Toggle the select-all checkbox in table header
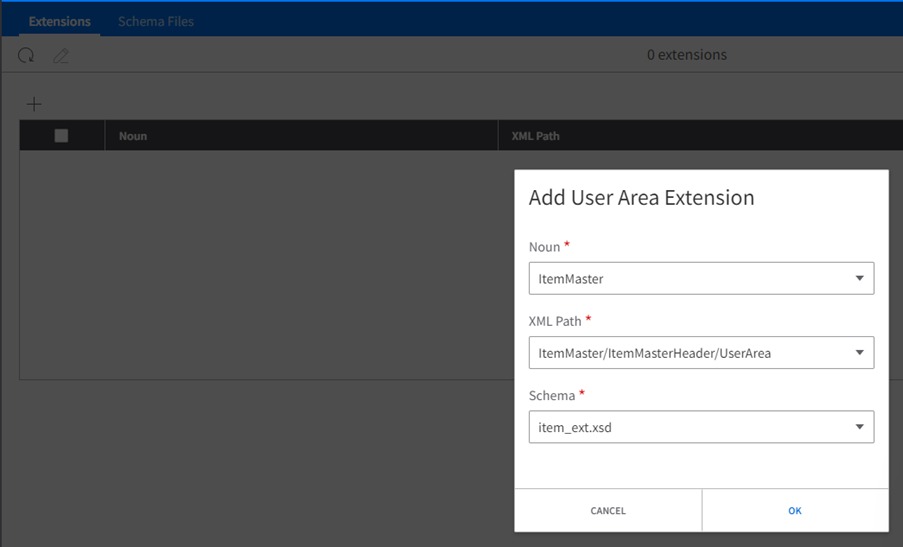 point(61,136)
